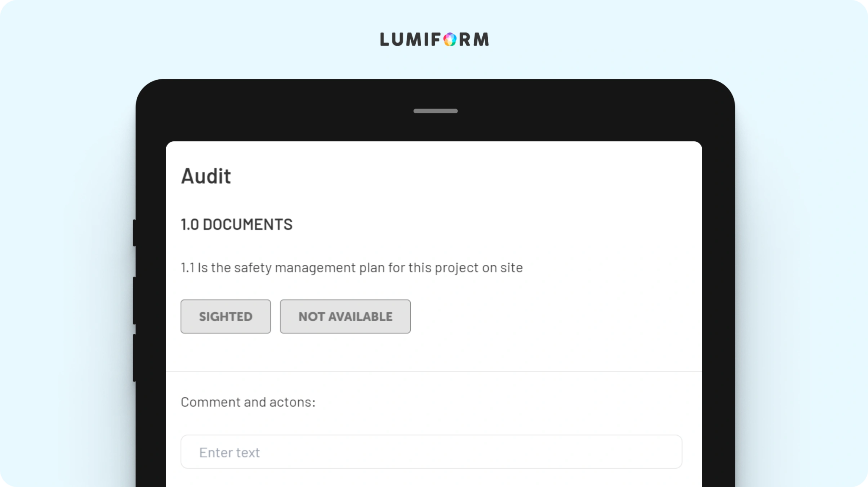Screen dimensions: 868x487
Task: Click the Lumiform wordmark logo
Action: (434, 39)
